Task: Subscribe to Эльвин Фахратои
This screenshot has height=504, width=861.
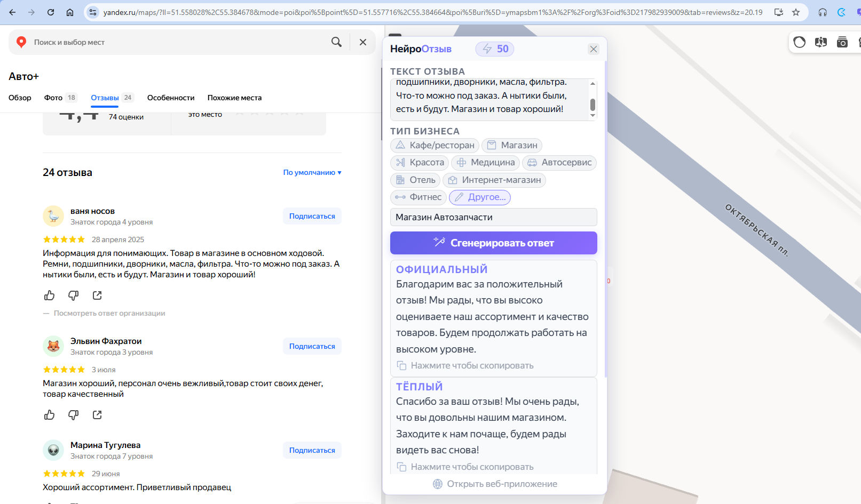Action: pos(312,346)
